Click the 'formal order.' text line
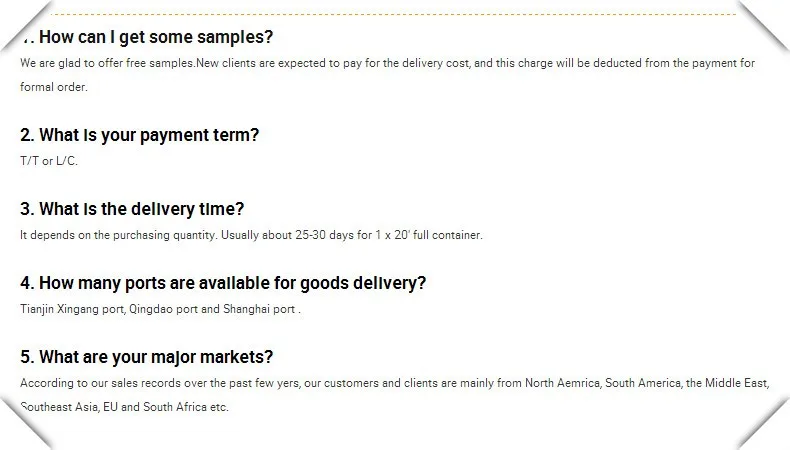790x450 pixels. coord(54,87)
